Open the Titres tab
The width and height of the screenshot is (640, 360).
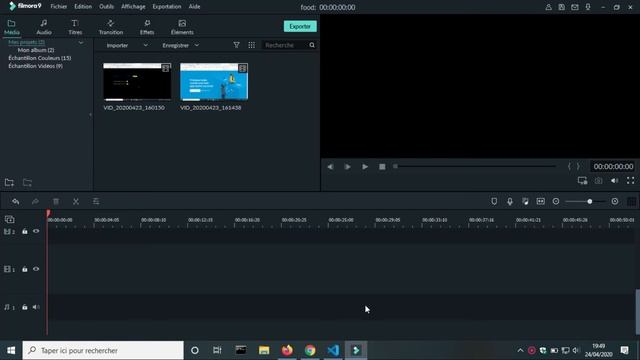(x=75, y=27)
